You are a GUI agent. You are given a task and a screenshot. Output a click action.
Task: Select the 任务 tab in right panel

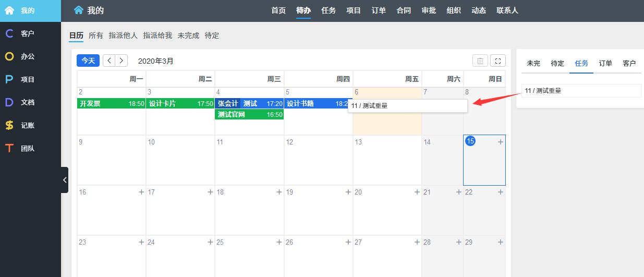pos(581,63)
